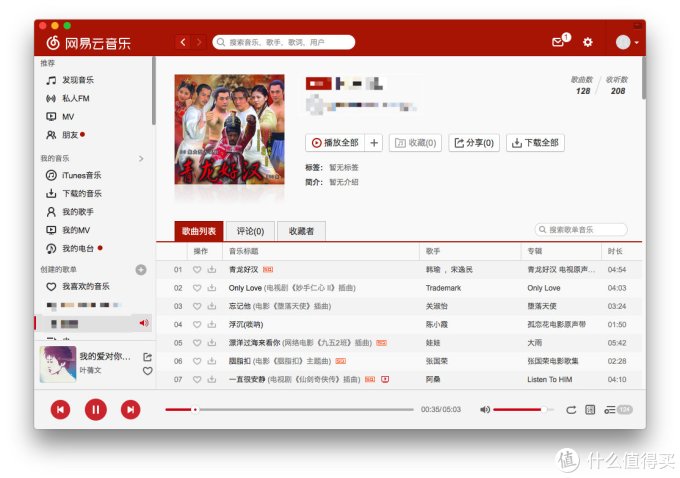
Task: Open 下载的音乐 in the sidebar
Action: (74, 193)
